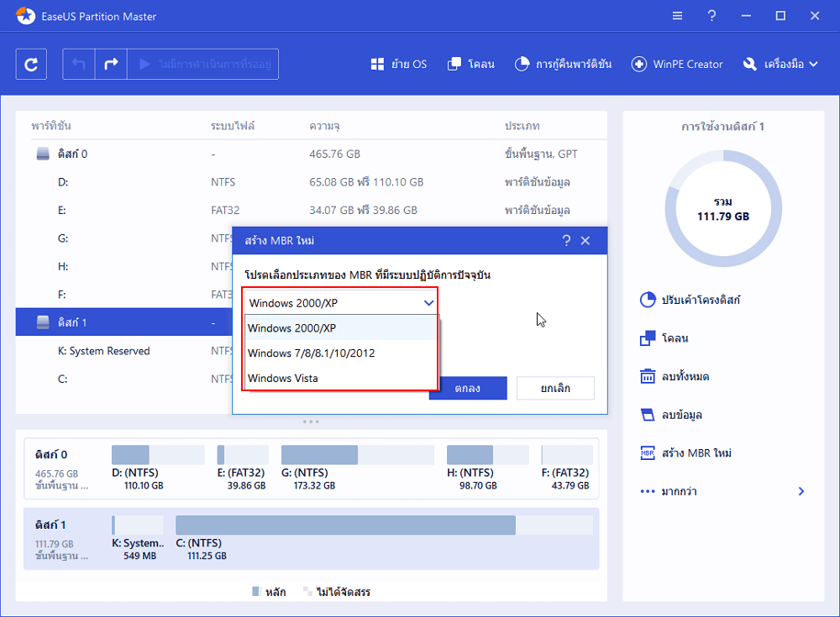Choose Windows 7/8/8.1/10/2012 option

341,353
